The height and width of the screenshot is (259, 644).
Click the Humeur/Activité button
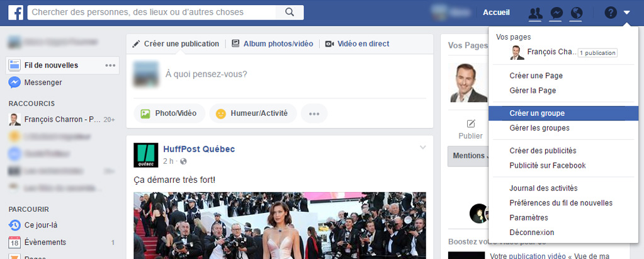pyautogui.click(x=252, y=113)
